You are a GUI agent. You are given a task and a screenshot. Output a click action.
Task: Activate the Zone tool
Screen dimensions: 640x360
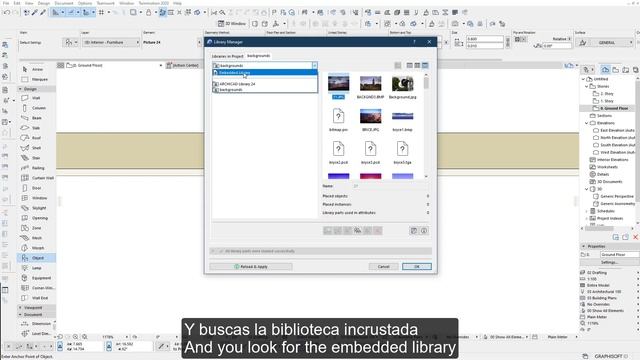37,228
